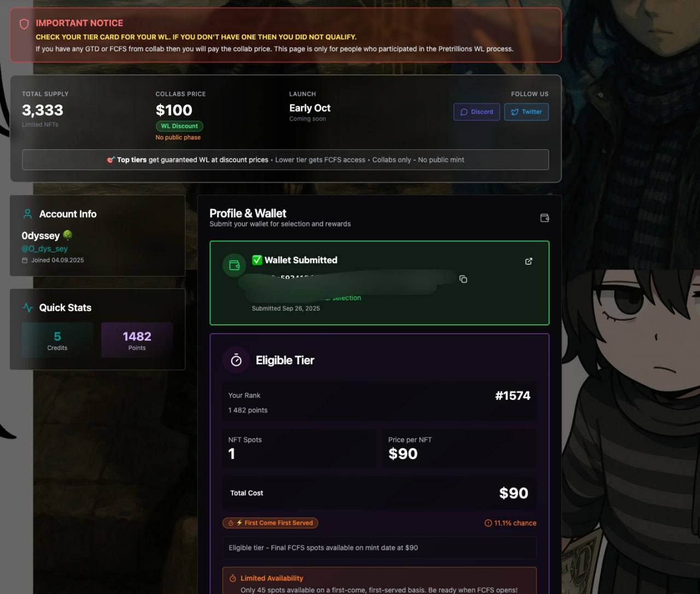The width and height of the screenshot is (700, 594).
Task: Open the @O_dys_sey profile handle link
Action: [45, 248]
